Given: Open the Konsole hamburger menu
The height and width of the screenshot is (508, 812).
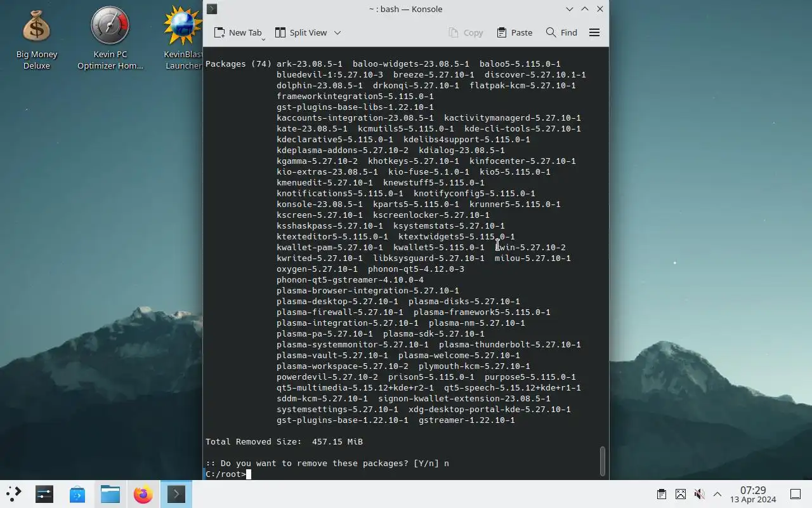Looking at the screenshot, I should click(x=594, y=32).
